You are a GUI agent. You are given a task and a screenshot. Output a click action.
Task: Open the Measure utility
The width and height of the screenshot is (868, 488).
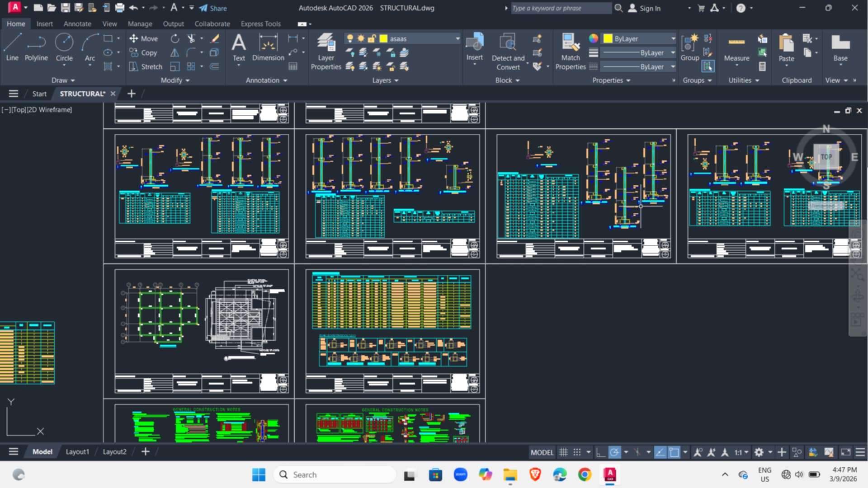[736, 49]
